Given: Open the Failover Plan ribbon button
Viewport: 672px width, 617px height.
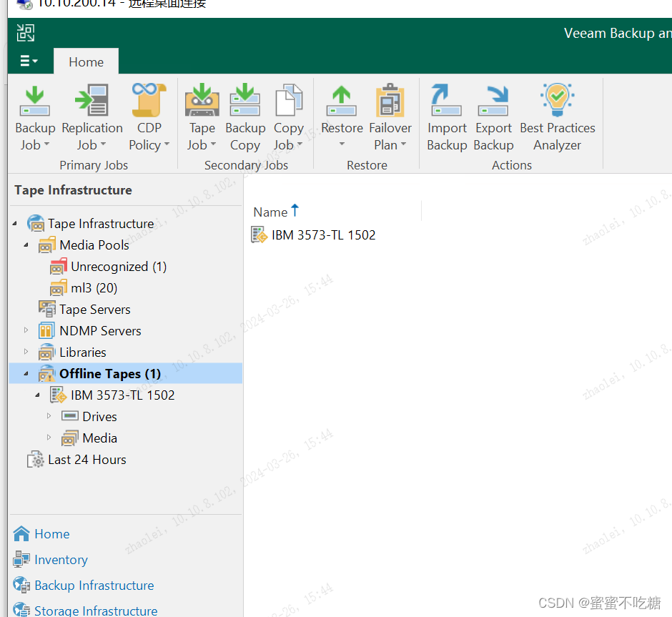Looking at the screenshot, I should coord(390,117).
